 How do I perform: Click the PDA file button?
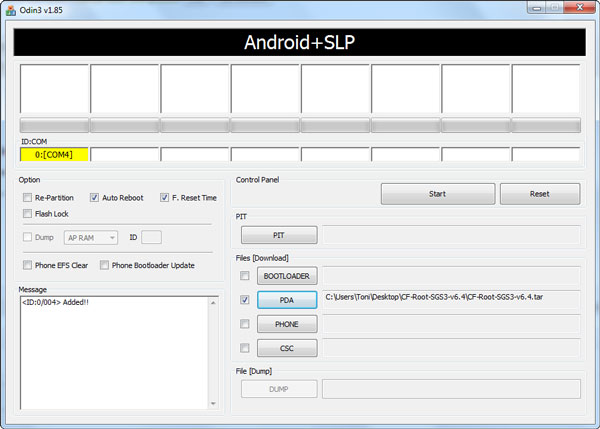pyautogui.click(x=287, y=299)
